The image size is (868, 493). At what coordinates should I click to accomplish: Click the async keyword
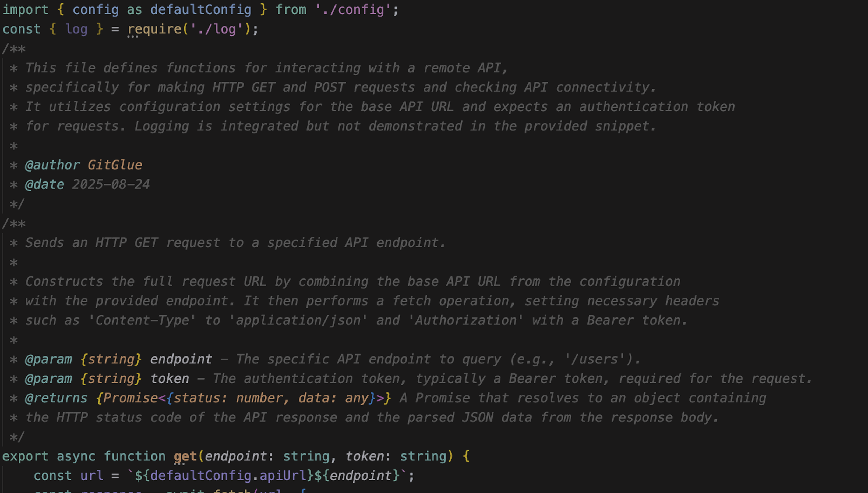pyautogui.click(x=76, y=456)
